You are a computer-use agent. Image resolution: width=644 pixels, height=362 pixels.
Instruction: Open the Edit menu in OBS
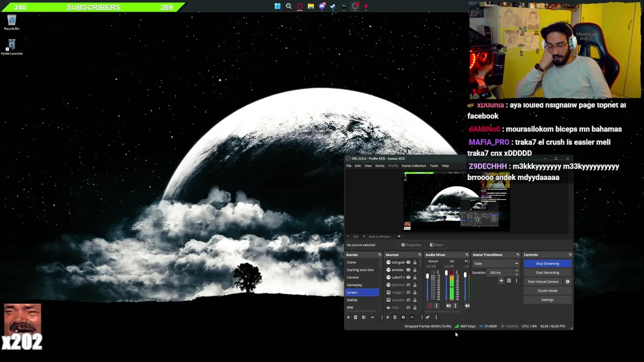(358, 166)
